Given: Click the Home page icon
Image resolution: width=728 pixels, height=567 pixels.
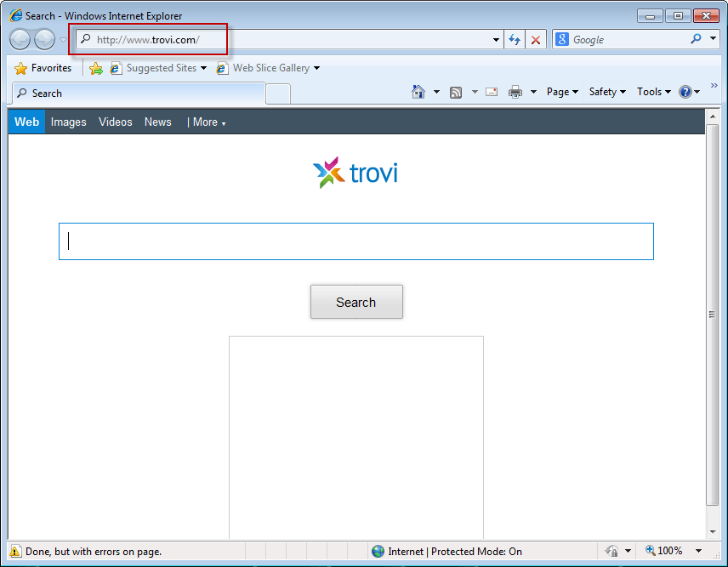Looking at the screenshot, I should pyautogui.click(x=418, y=92).
